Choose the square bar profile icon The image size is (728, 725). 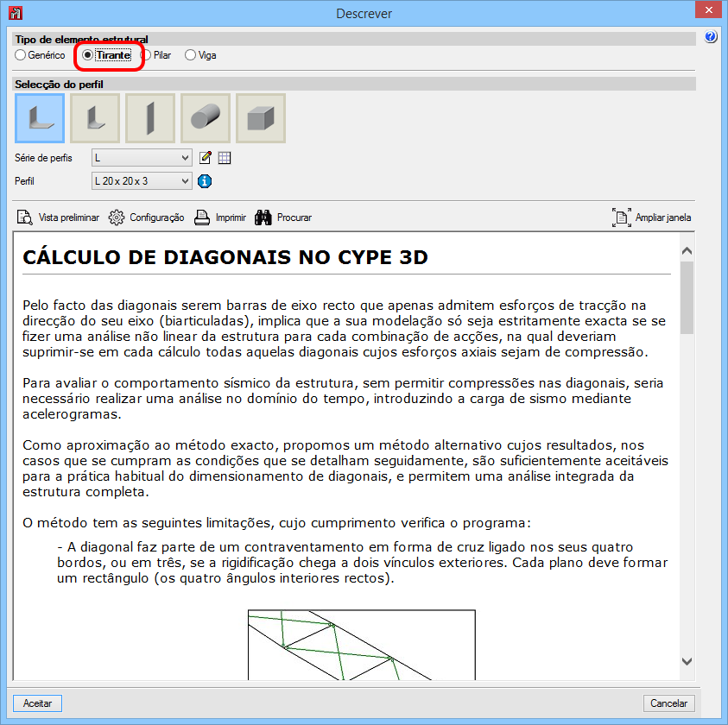pos(261,118)
